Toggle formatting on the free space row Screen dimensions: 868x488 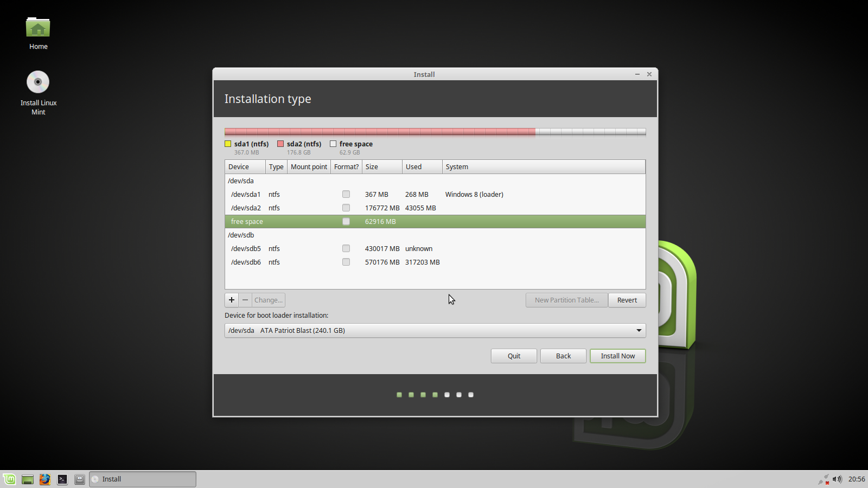(x=346, y=221)
